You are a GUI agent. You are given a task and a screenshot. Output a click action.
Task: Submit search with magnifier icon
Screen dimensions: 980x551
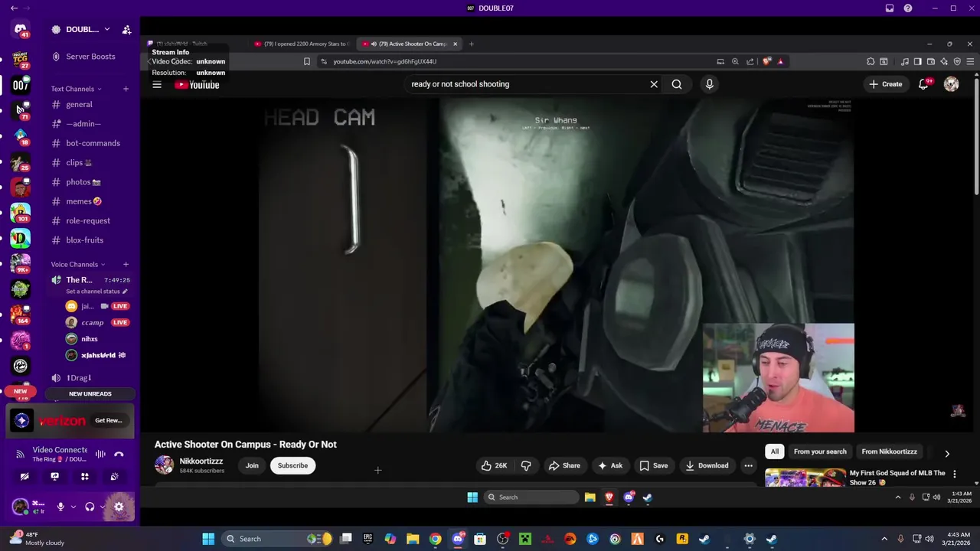(x=677, y=84)
